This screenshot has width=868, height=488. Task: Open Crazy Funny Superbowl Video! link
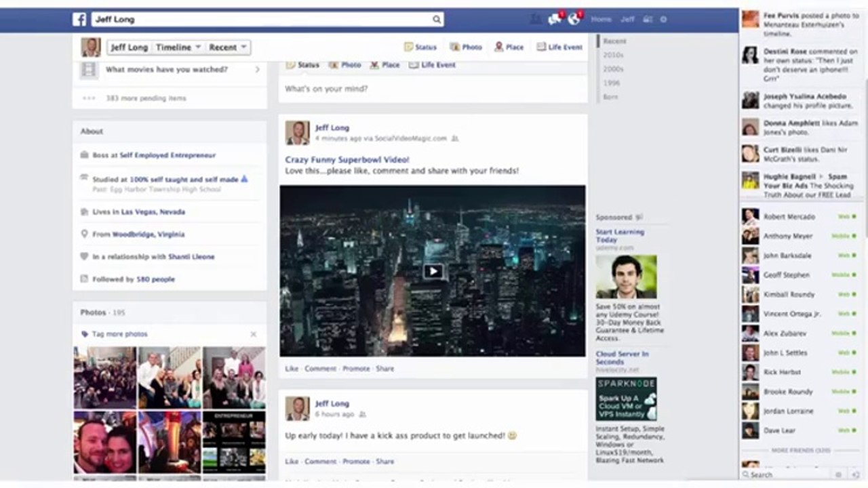(x=347, y=160)
